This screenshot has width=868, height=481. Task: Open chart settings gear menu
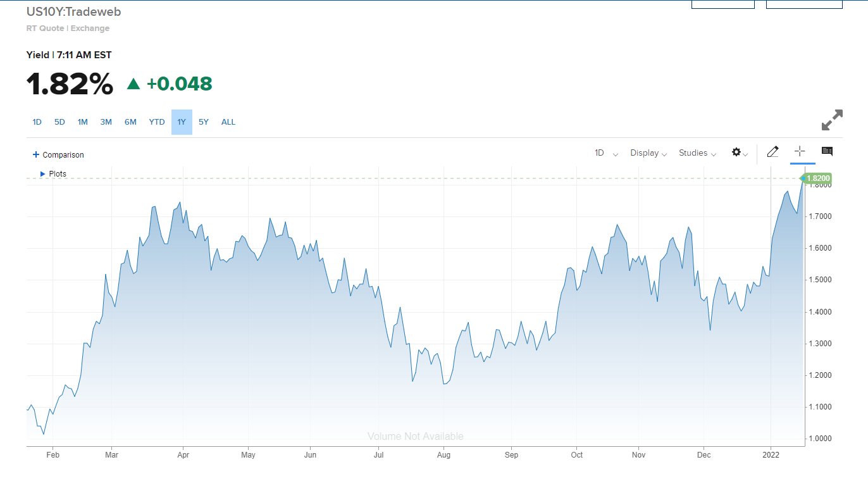tap(740, 153)
